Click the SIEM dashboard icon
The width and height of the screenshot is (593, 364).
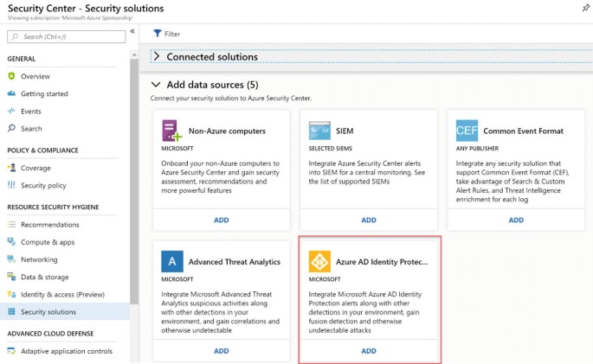319,131
